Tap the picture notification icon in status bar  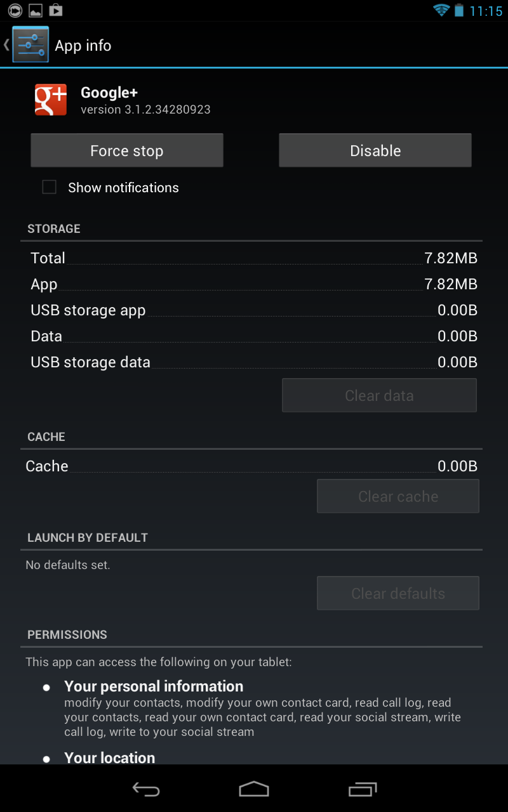pos(36,10)
